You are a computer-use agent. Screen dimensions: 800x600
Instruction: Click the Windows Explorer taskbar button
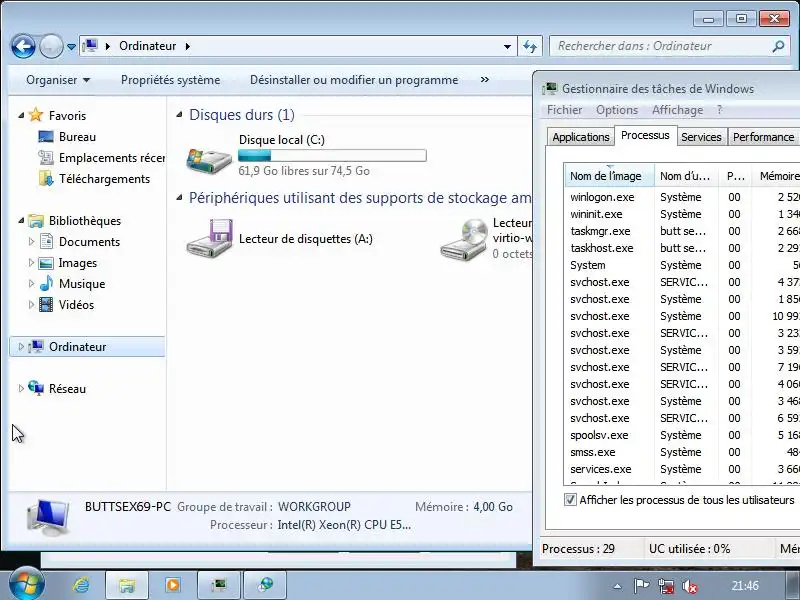point(127,585)
